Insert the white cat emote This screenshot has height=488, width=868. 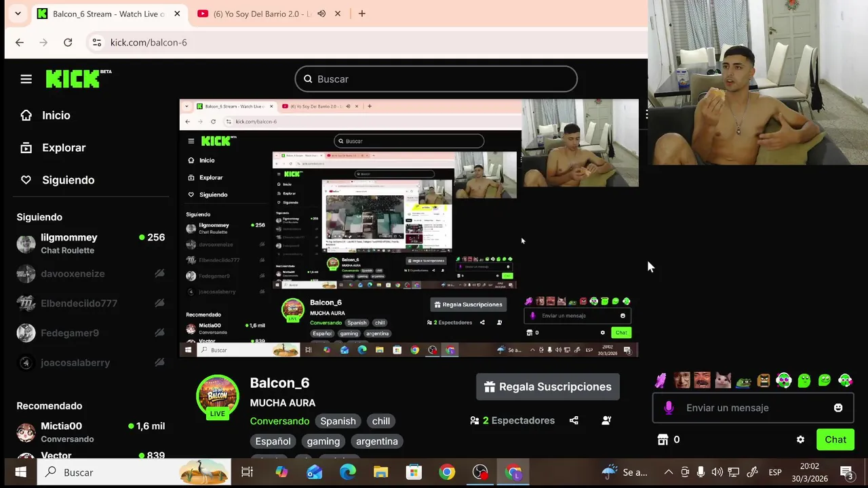[x=723, y=380]
